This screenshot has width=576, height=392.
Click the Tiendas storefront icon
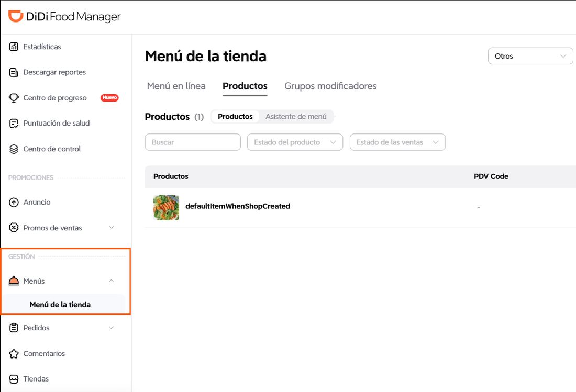pyautogui.click(x=14, y=379)
